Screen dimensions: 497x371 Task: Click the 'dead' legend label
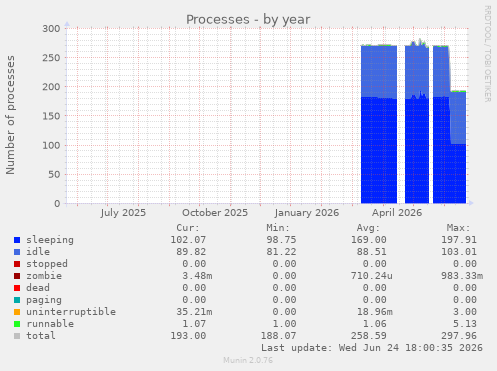point(38,288)
